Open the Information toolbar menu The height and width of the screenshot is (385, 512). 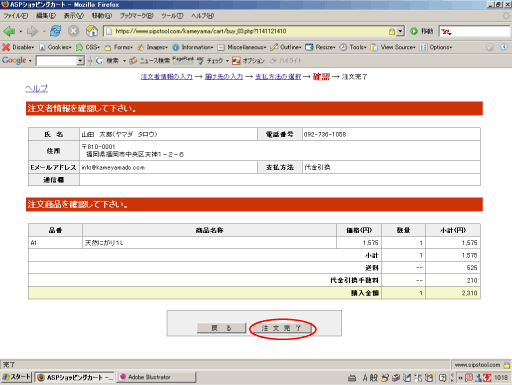coord(193,47)
